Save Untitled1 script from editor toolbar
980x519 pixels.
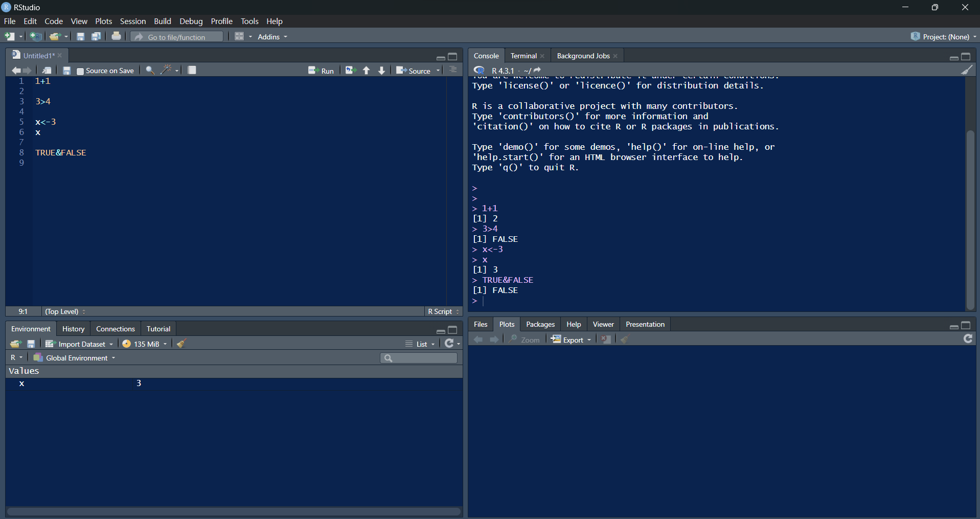(66, 71)
